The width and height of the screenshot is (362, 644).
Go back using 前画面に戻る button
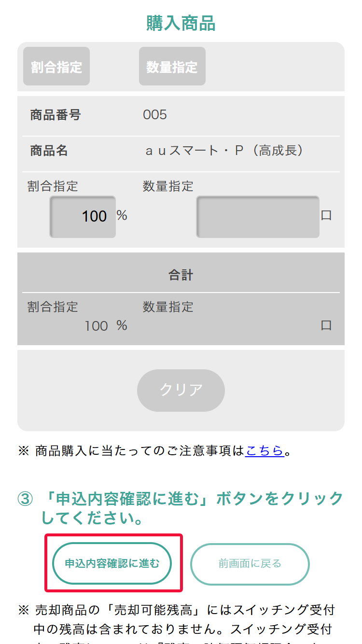[250, 563]
